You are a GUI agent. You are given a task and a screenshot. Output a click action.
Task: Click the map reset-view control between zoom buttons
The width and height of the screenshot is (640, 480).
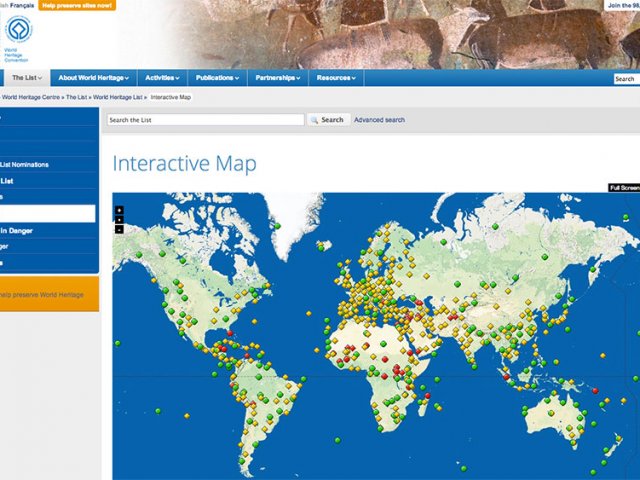pos(119,220)
